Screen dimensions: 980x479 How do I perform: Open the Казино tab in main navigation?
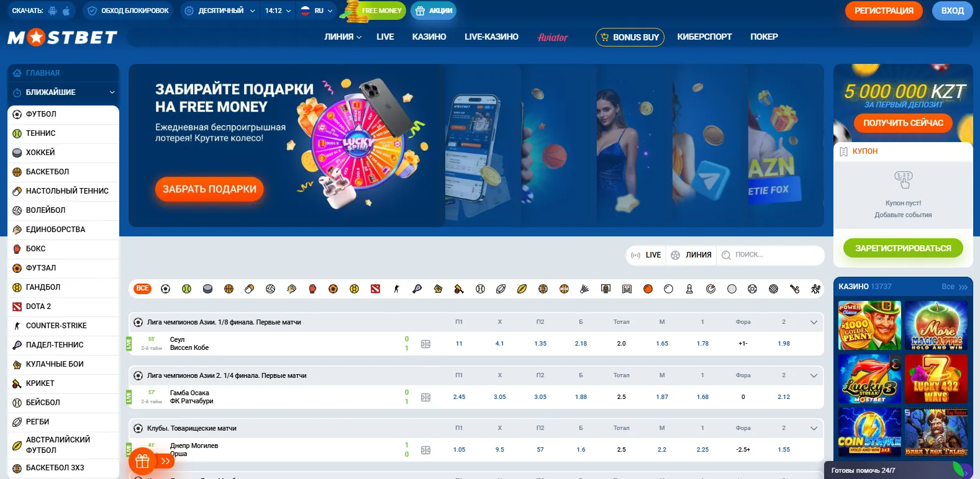click(429, 37)
